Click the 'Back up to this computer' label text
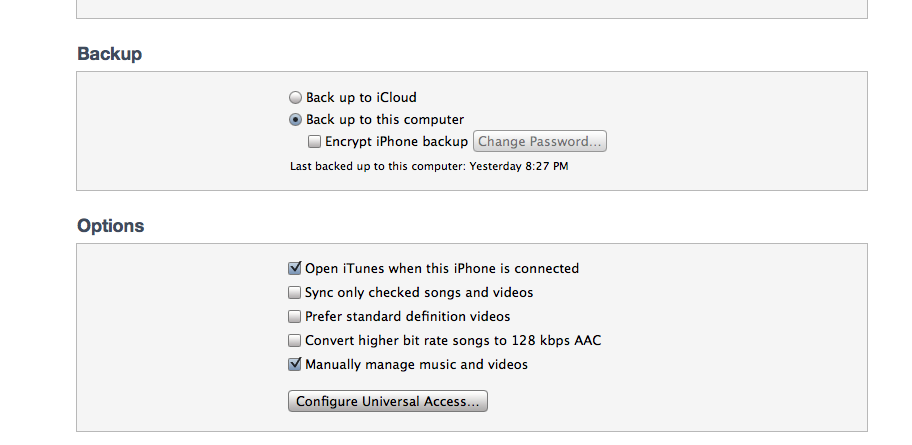This screenshot has height=445, width=912. 385,120
